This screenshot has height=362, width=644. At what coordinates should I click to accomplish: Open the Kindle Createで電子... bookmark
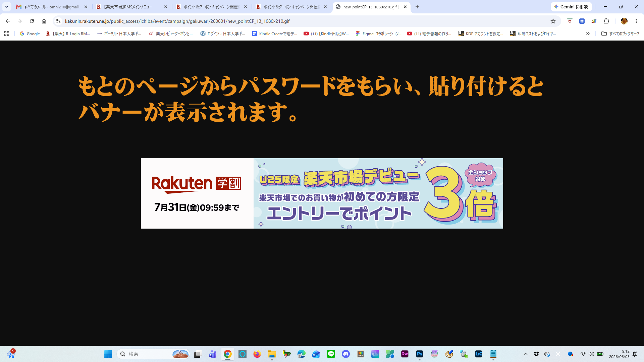[275, 34]
